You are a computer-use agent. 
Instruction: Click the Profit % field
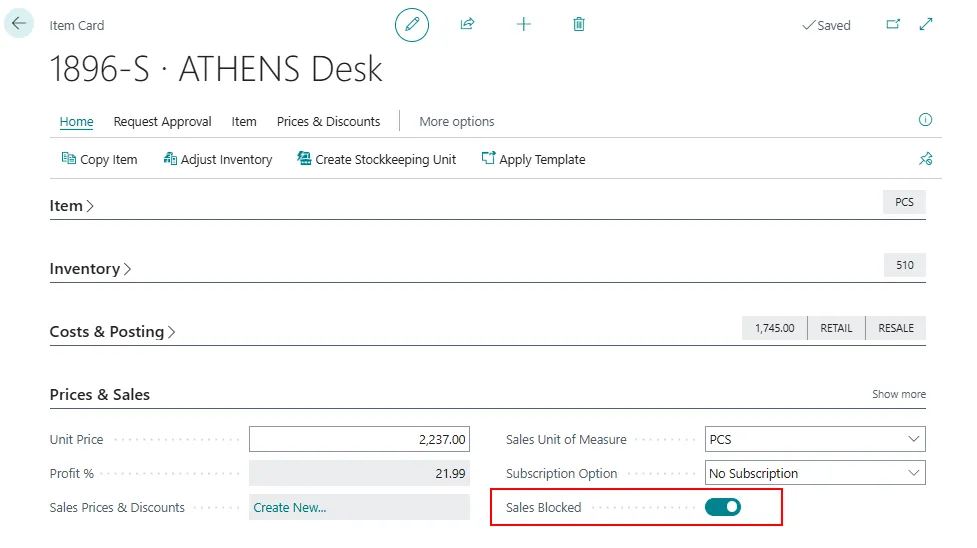(359, 473)
